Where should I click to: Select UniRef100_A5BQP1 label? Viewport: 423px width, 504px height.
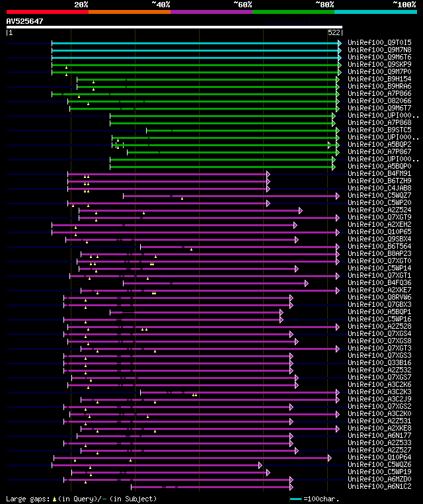tap(379, 312)
